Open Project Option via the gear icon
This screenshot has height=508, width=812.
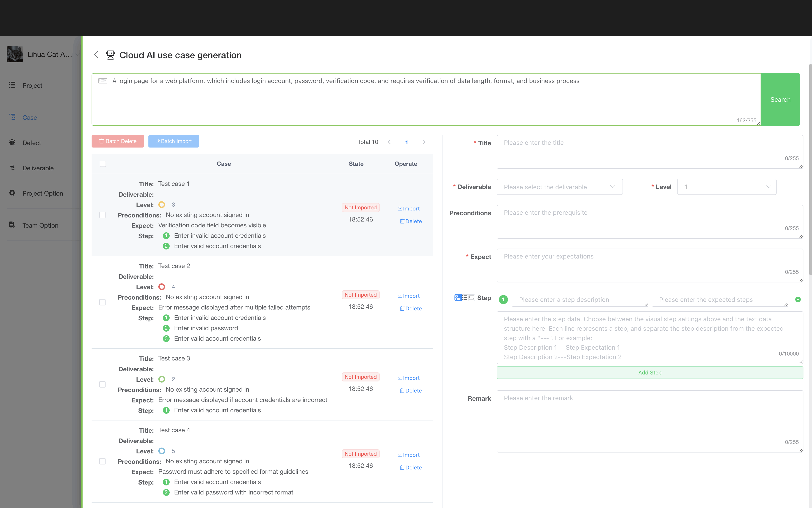12,193
